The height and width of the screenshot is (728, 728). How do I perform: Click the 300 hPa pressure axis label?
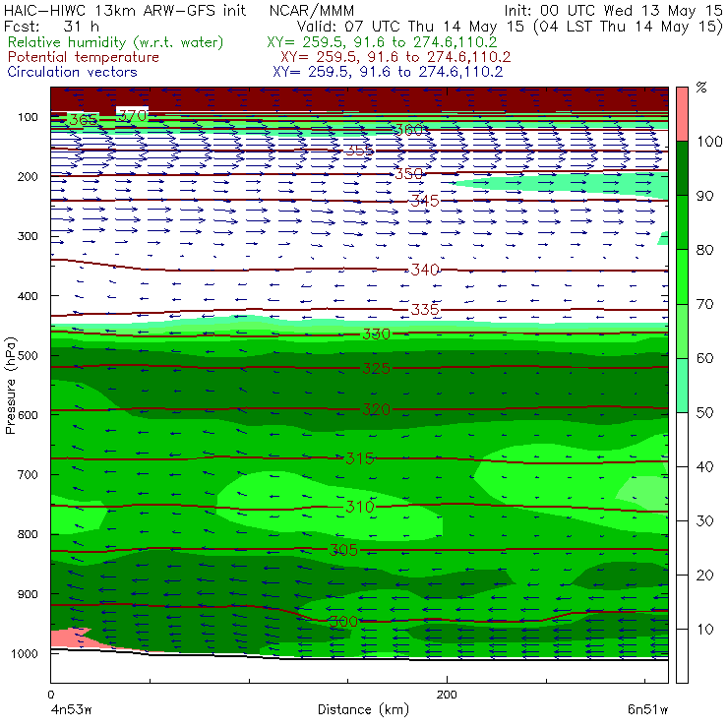(28, 236)
